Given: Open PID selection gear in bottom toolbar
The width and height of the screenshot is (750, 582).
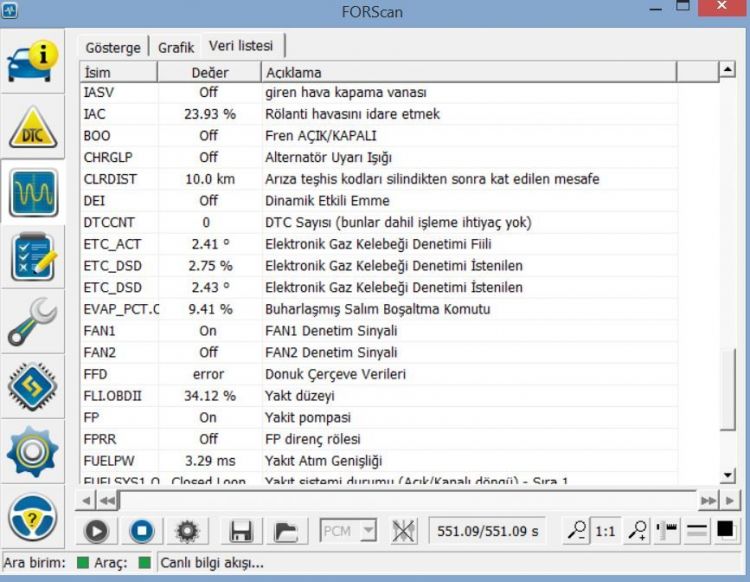Looking at the screenshot, I should [187, 531].
